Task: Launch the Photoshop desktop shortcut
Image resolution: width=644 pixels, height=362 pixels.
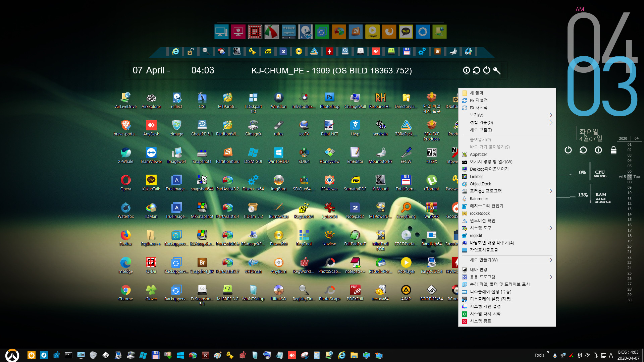Action: (x=329, y=100)
